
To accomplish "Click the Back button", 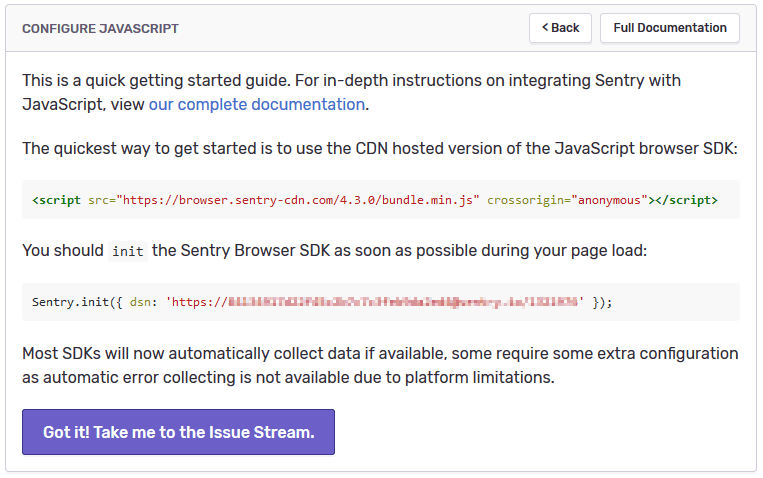I will [560, 28].
